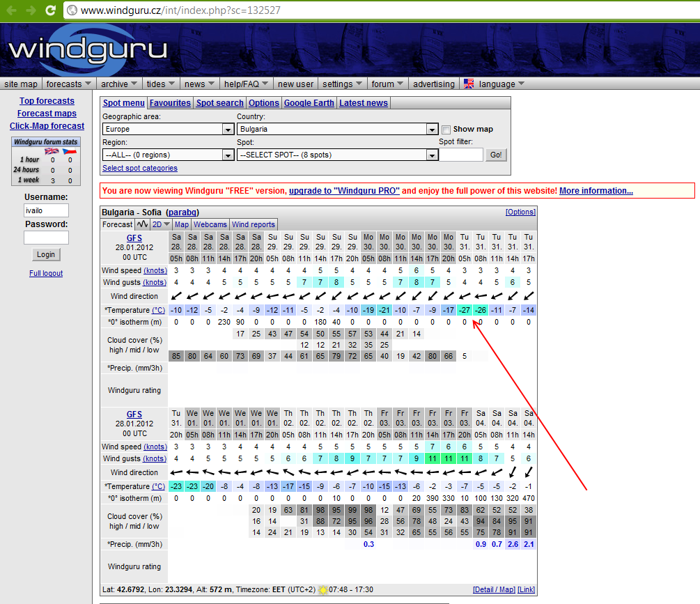Click the browser back arrow
The width and height of the screenshot is (700, 604).
[10, 10]
